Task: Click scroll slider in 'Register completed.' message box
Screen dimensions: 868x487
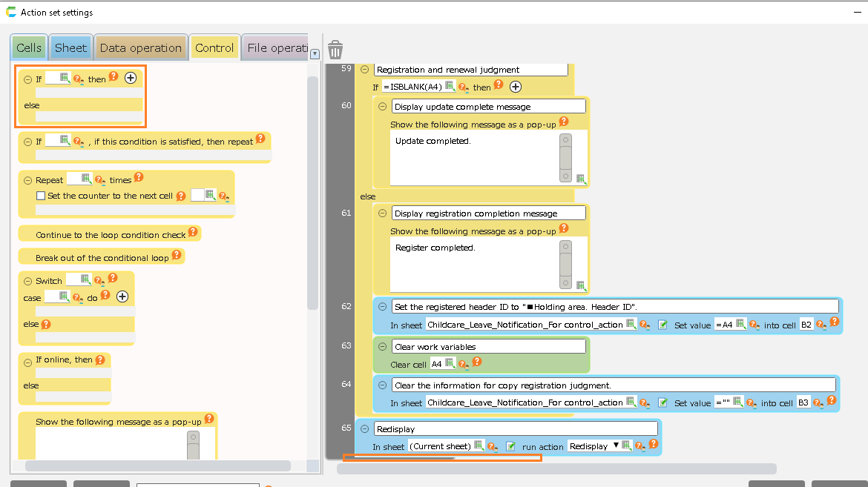Action: [565, 265]
